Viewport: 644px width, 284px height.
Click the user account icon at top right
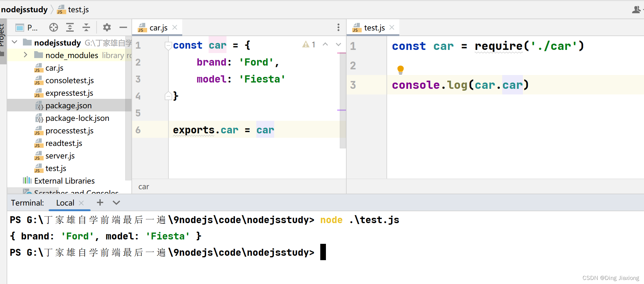point(636,10)
